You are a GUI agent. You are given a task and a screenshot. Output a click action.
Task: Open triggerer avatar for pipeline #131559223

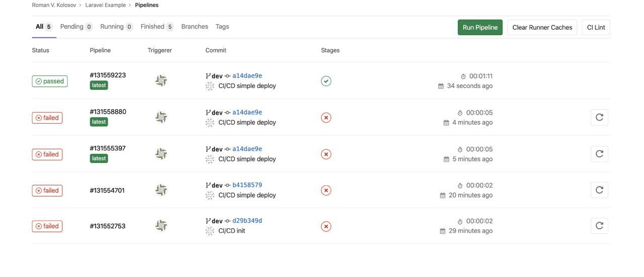coord(161,80)
